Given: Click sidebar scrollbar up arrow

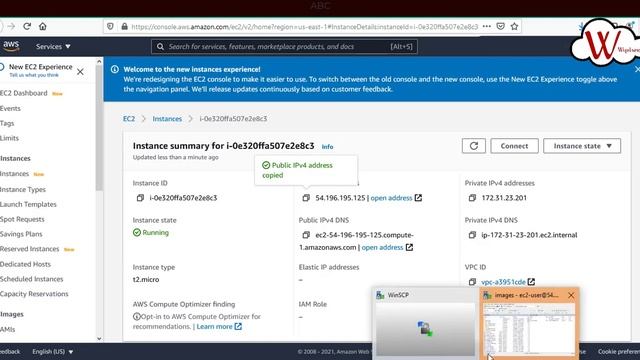Looking at the screenshot, I should click(99, 62).
